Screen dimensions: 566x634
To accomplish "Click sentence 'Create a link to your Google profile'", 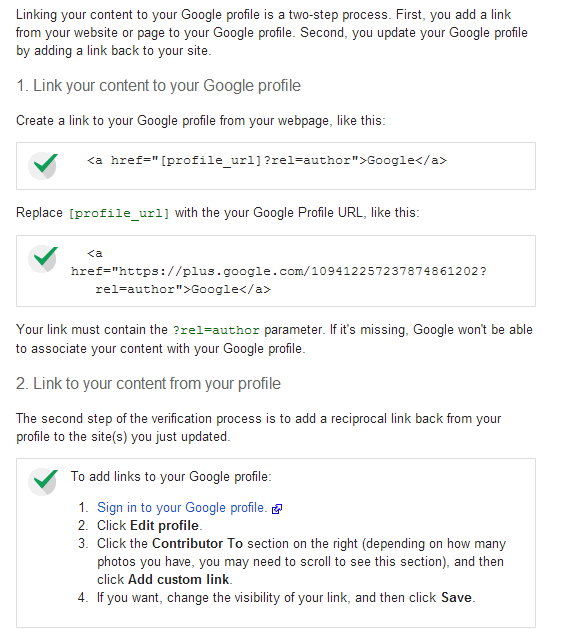I will (201, 121).
